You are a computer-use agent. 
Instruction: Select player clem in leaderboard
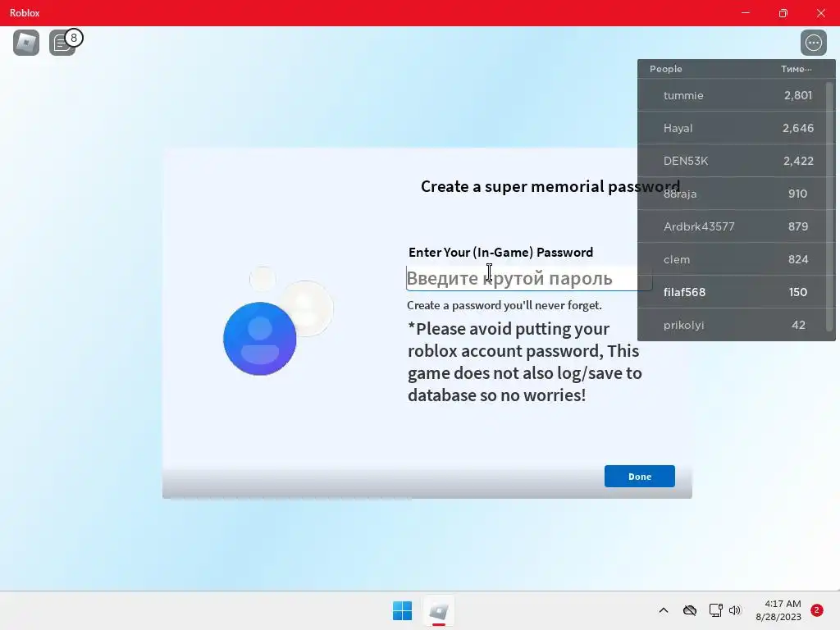click(x=732, y=259)
